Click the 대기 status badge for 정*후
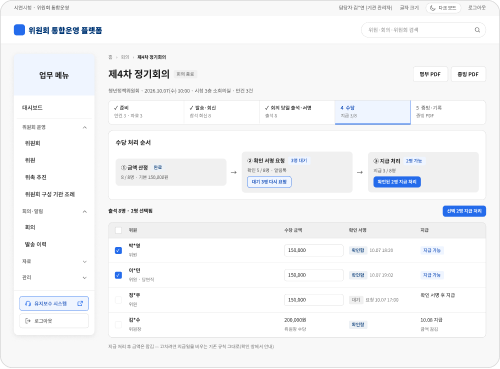 pos(356,300)
